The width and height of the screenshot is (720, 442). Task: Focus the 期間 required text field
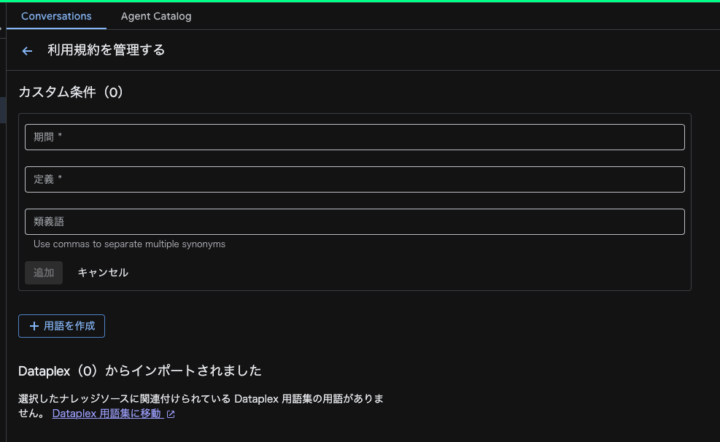(354, 137)
